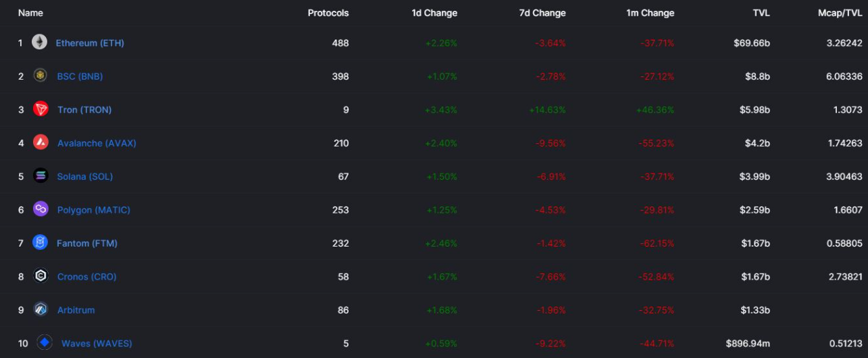
Task: Click the purple Polygon logo icon
Action: point(41,209)
